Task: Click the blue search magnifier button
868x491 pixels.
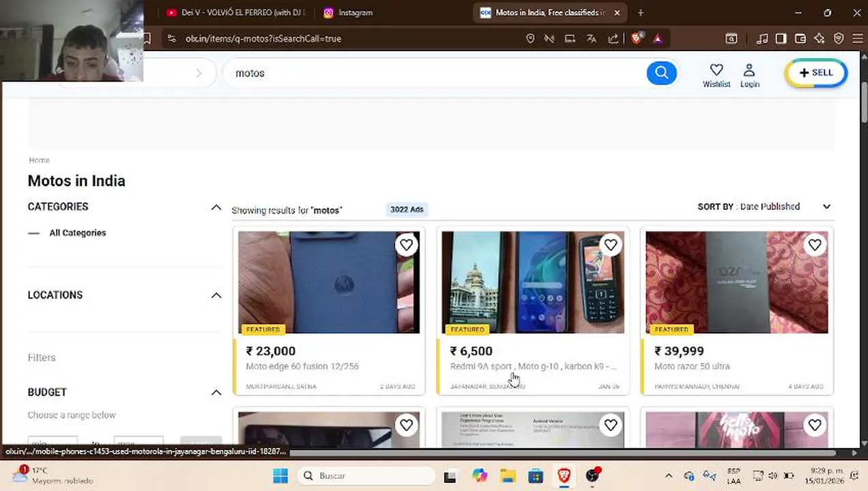Action: (661, 73)
